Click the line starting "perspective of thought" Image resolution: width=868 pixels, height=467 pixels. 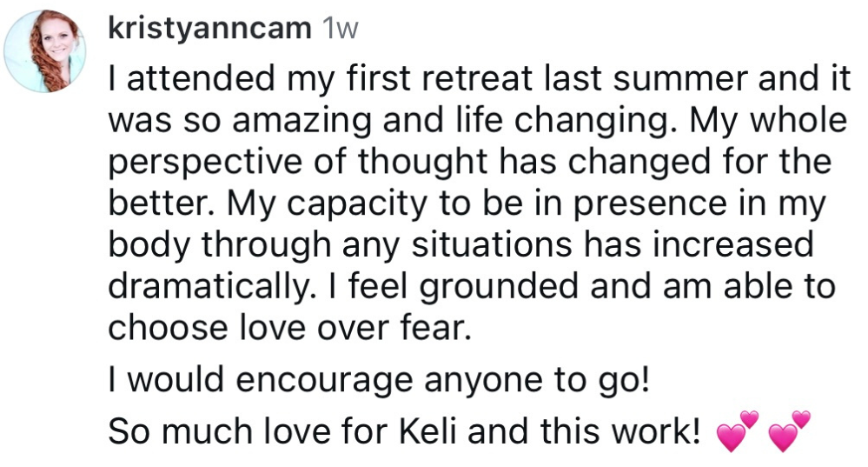click(469, 163)
